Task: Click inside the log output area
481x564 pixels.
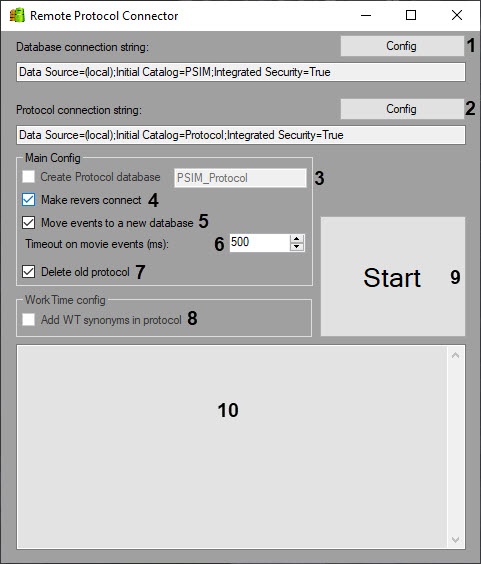Action: coord(232,447)
